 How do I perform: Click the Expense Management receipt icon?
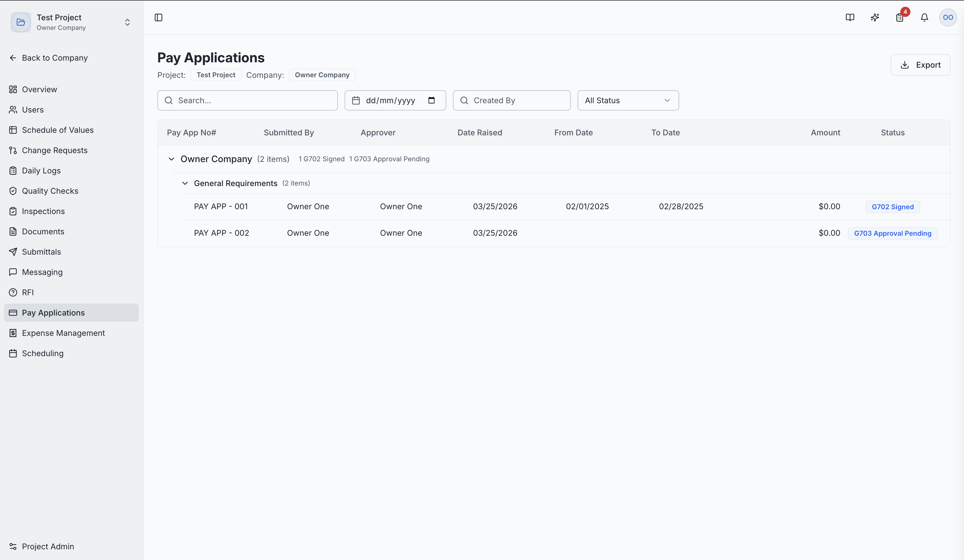click(13, 333)
